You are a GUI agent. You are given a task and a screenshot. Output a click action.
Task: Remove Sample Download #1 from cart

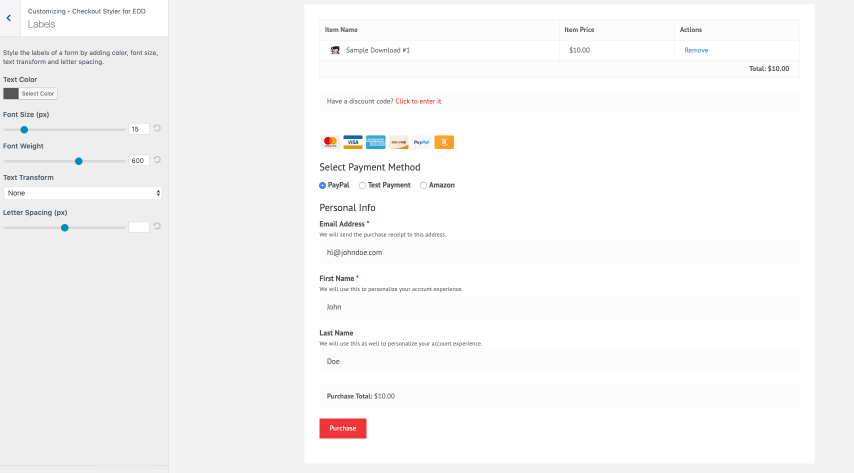tap(696, 50)
